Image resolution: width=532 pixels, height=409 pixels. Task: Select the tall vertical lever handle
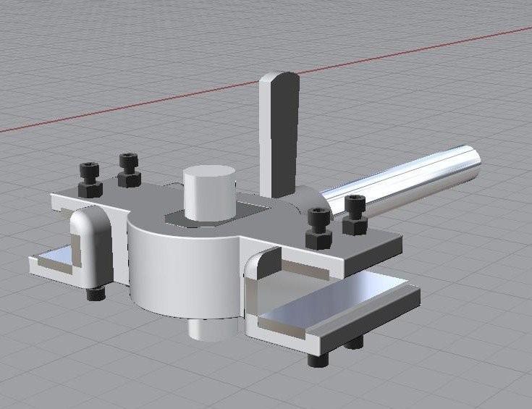click(x=279, y=135)
